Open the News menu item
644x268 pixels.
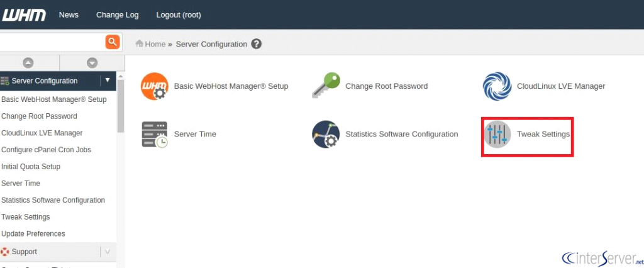coord(69,15)
